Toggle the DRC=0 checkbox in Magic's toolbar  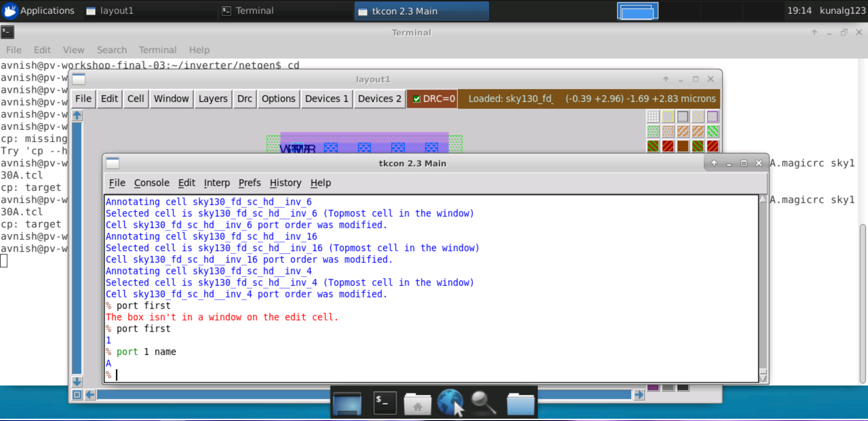tap(417, 99)
